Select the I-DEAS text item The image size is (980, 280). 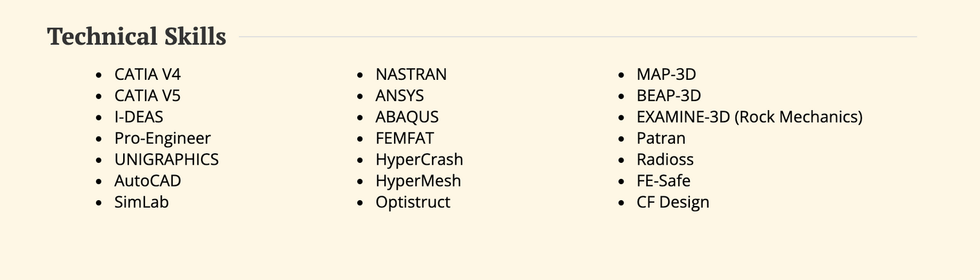pos(139,117)
